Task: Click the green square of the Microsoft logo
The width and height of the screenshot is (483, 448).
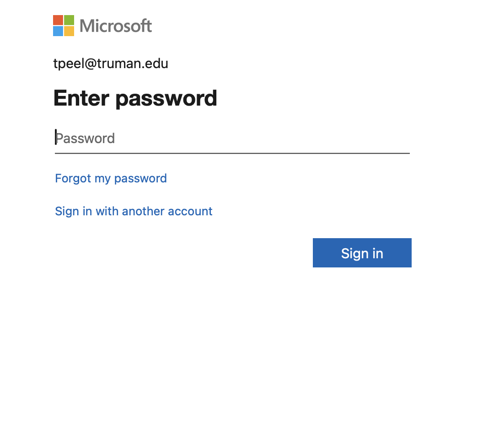Action: (69, 20)
